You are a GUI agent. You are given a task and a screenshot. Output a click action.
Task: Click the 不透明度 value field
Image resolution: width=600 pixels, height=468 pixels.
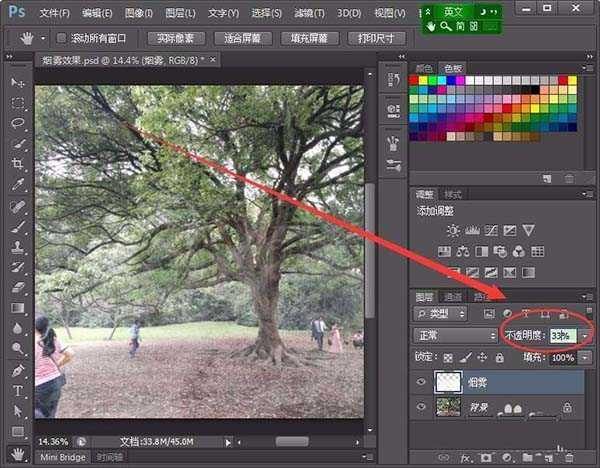[562, 336]
